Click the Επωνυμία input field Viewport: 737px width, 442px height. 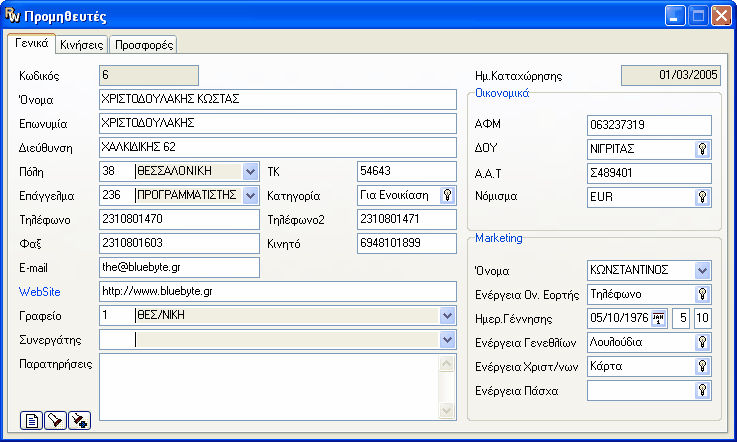pos(278,123)
